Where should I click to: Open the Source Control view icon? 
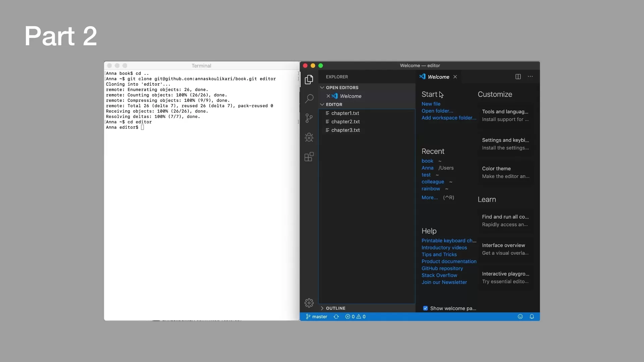309,118
